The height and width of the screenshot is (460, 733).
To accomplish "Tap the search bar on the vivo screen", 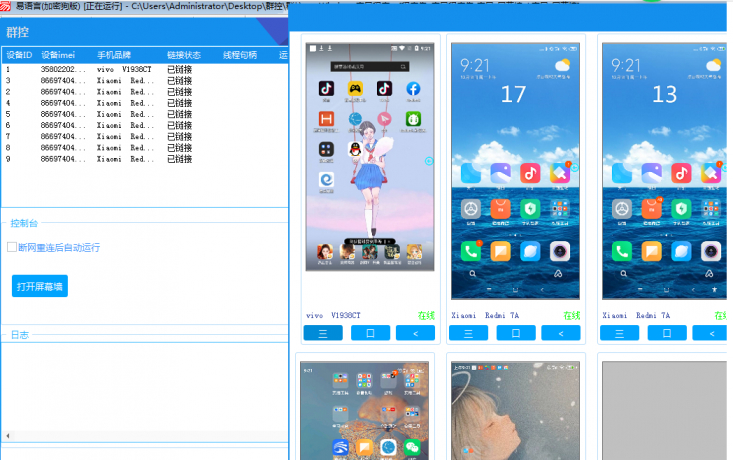I will click(x=370, y=67).
